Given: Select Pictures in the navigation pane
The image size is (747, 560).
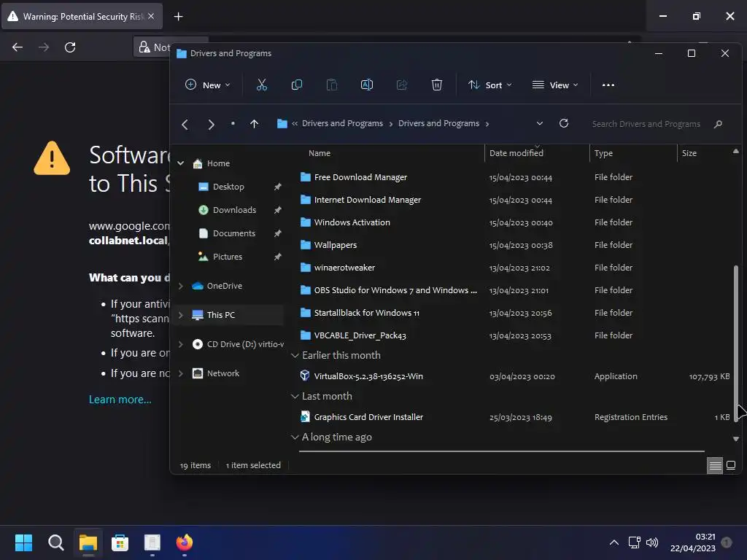Looking at the screenshot, I should tap(228, 257).
